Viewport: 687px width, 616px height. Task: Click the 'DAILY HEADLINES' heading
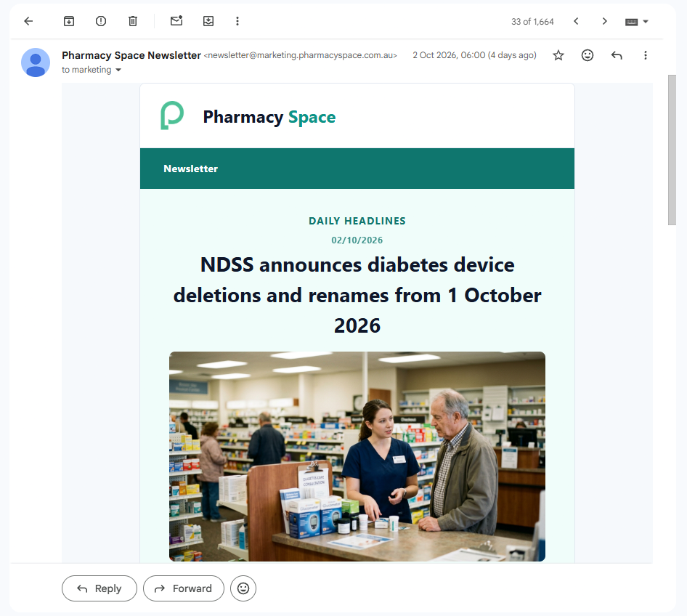(x=357, y=221)
